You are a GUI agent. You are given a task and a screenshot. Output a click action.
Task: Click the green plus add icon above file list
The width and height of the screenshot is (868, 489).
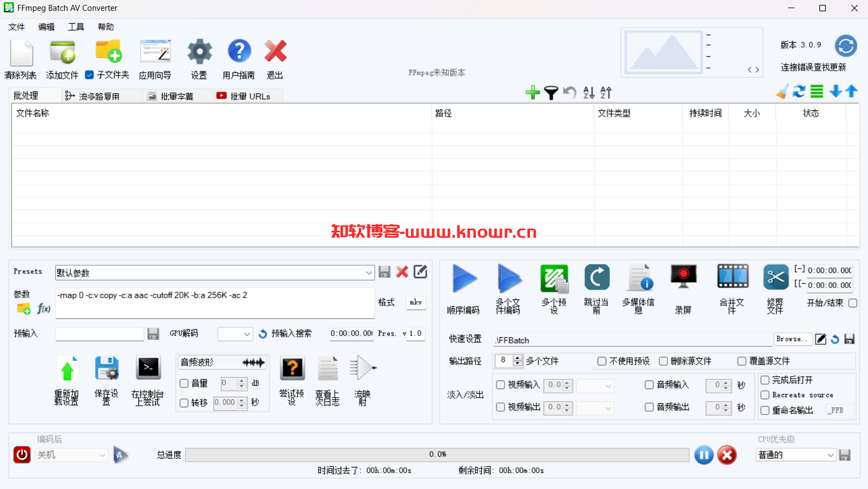533,92
